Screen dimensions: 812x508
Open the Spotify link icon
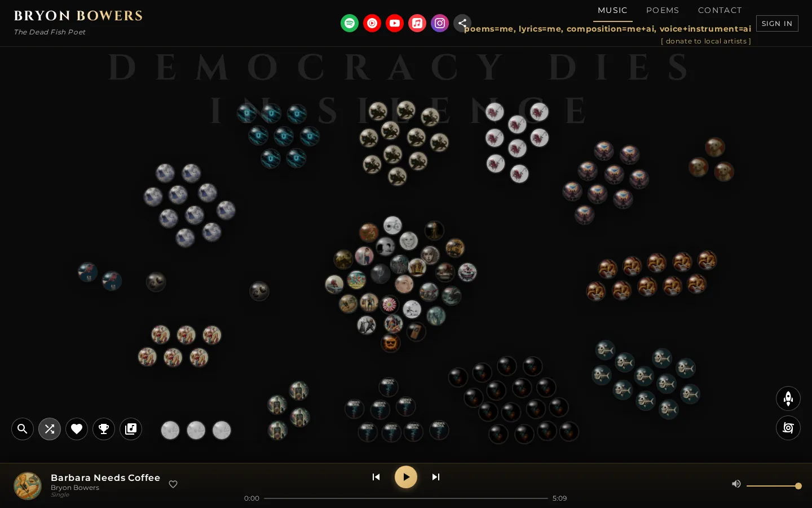350,23
